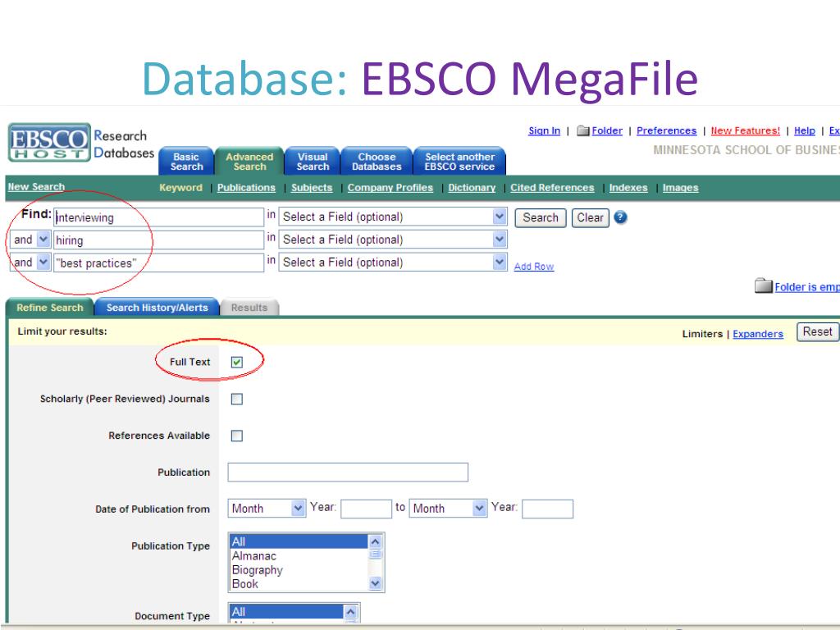The image size is (840, 630).
Task: Select Book in Publication Type list
Action: [x=299, y=583]
